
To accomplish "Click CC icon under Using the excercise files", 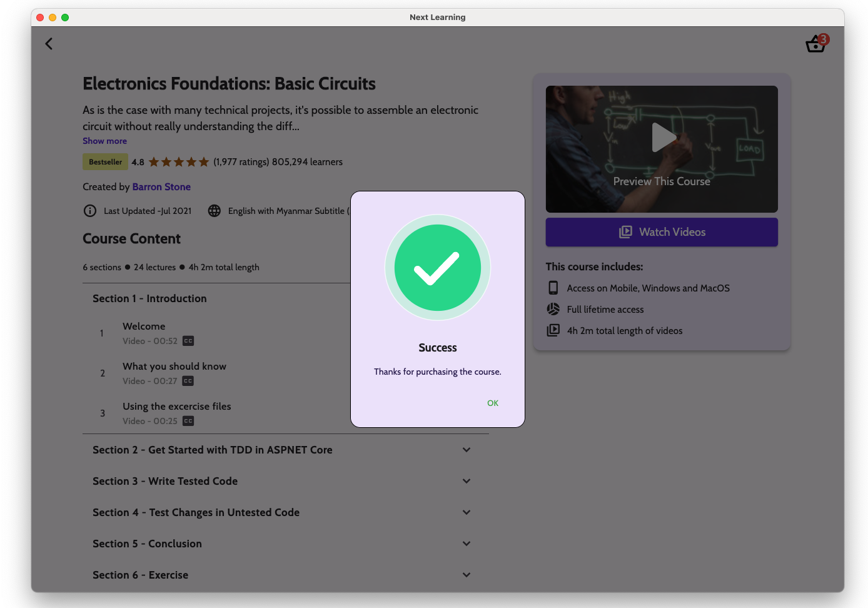I will click(x=188, y=421).
